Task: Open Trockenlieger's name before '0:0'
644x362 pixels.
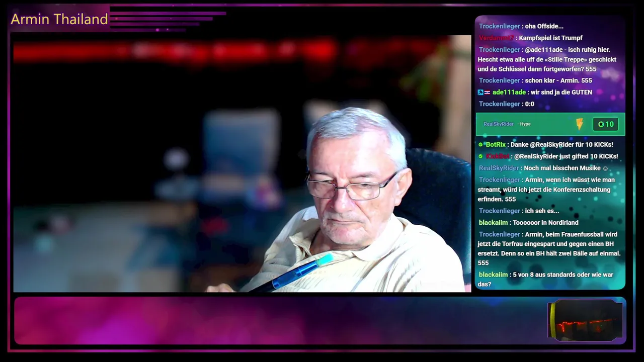Action: pyautogui.click(x=500, y=104)
